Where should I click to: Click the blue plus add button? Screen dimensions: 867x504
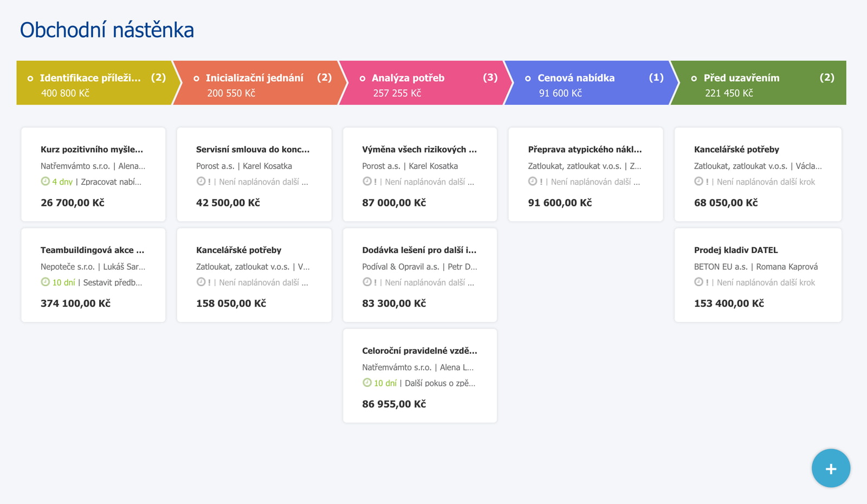(x=831, y=468)
